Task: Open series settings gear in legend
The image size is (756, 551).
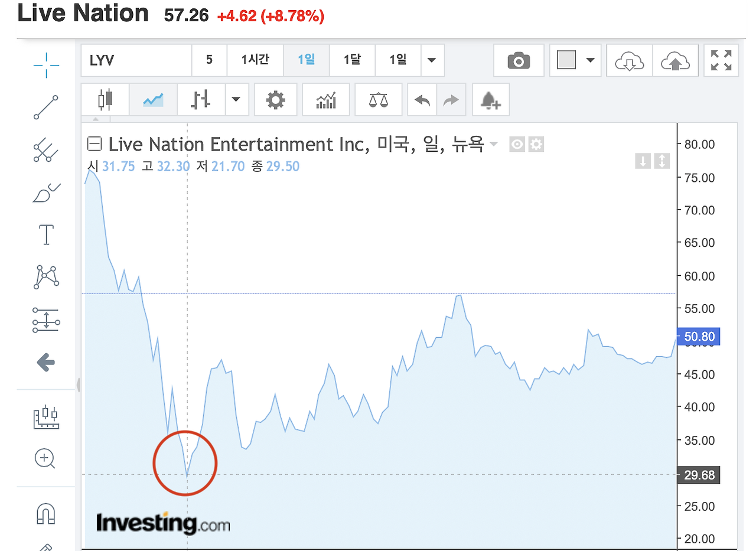Action: (x=536, y=144)
